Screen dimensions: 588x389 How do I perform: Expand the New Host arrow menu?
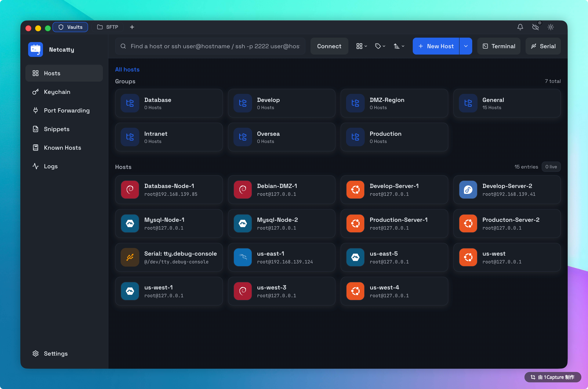point(466,46)
